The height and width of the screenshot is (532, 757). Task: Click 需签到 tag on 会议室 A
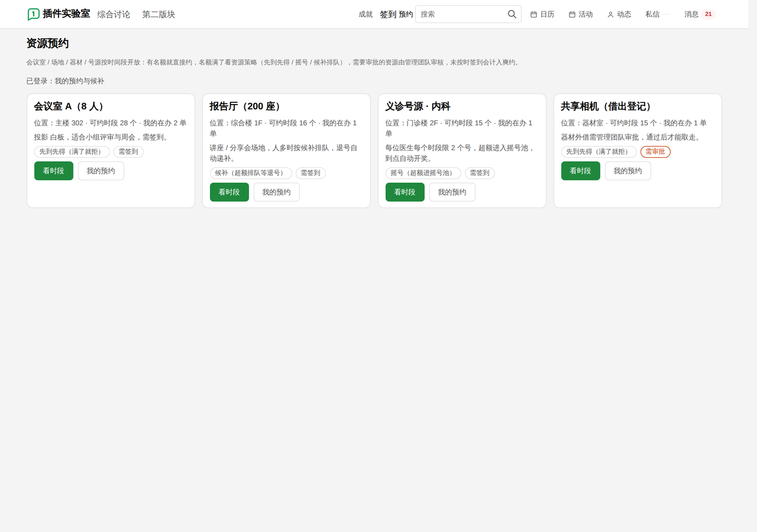128,152
